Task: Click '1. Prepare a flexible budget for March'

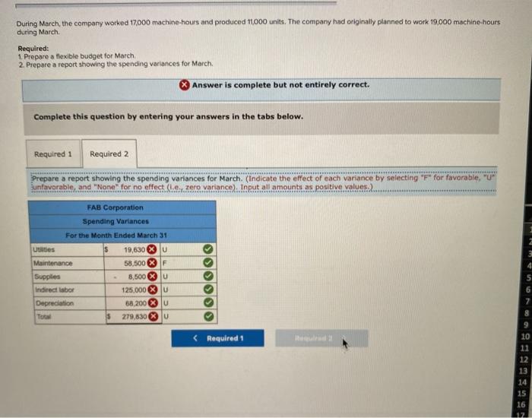Action: [x=77, y=55]
